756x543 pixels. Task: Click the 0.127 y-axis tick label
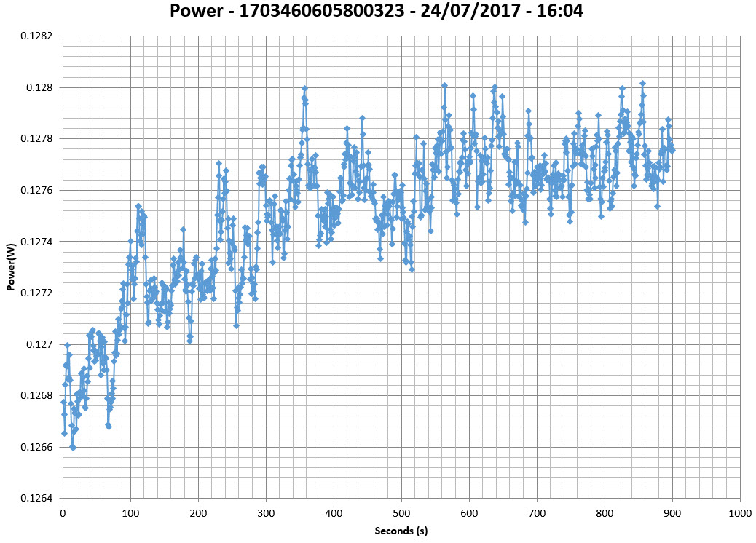point(41,344)
